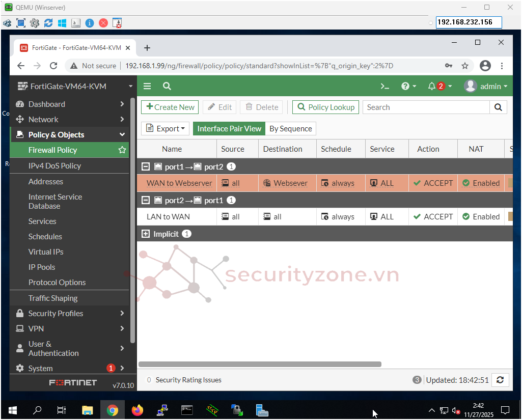Click the notifications bell icon

coord(432,87)
